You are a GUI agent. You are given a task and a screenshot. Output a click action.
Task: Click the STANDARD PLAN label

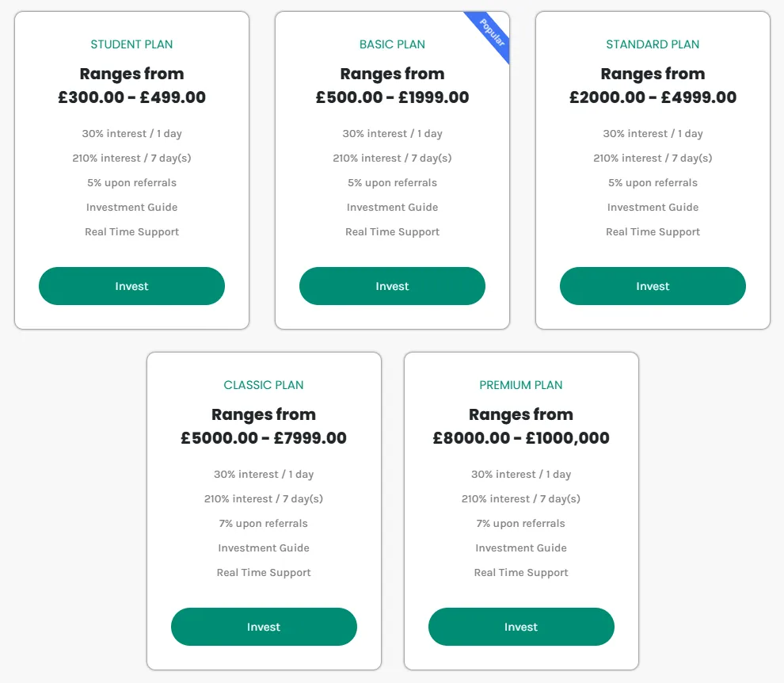(x=653, y=44)
